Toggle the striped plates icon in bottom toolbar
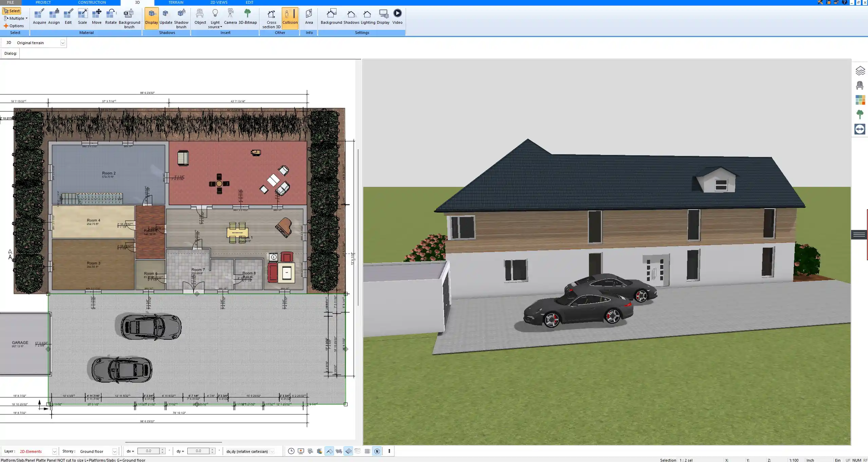Screen dimensions: 868x462 (339, 451)
